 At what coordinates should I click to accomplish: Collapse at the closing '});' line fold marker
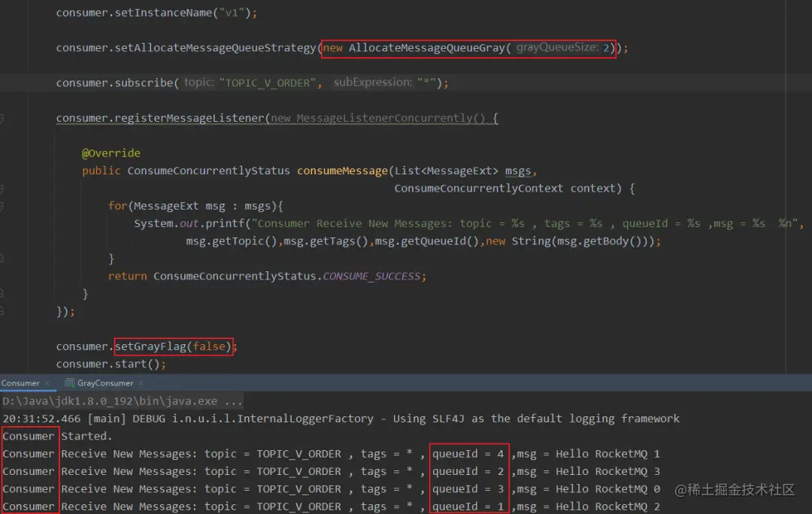click(x=2, y=311)
